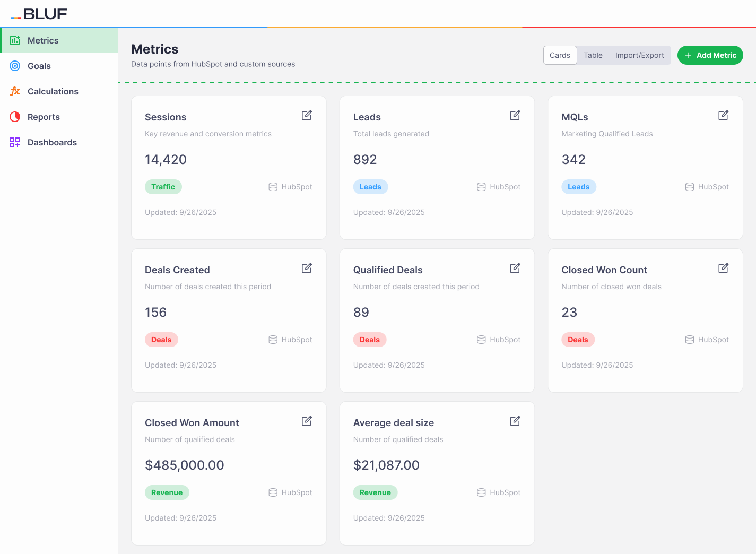Click 'Key revenue and conversion metrics' text

tap(208, 134)
